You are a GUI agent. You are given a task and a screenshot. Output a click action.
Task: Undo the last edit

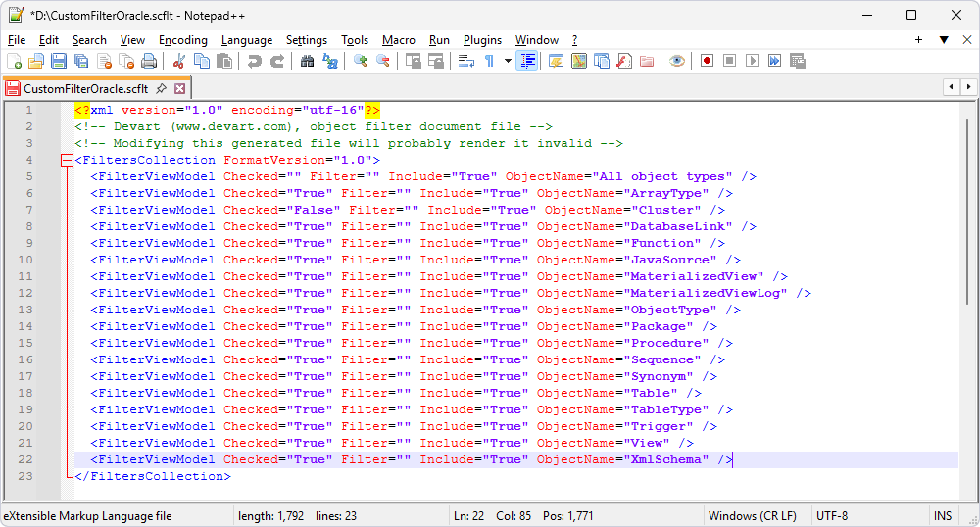click(254, 61)
